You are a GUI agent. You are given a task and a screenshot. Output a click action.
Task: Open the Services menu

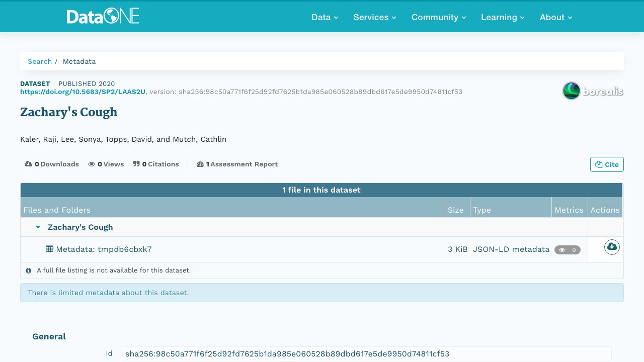click(375, 17)
